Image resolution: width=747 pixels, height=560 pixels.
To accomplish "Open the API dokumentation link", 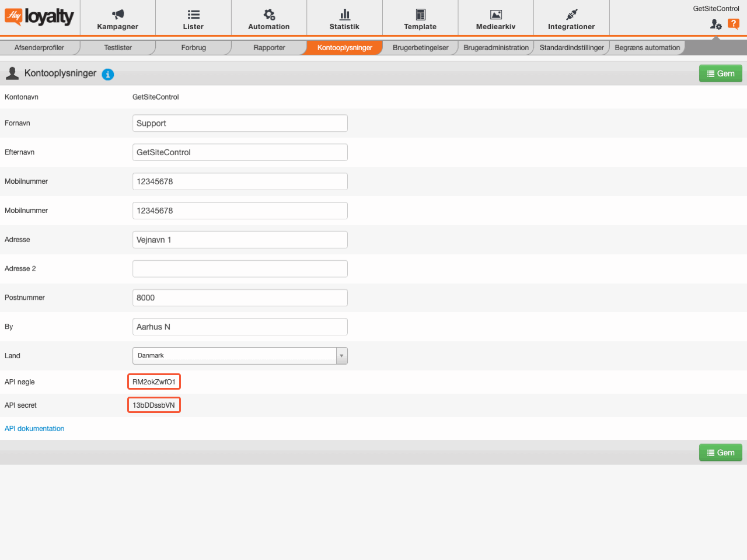I will tap(34, 428).
